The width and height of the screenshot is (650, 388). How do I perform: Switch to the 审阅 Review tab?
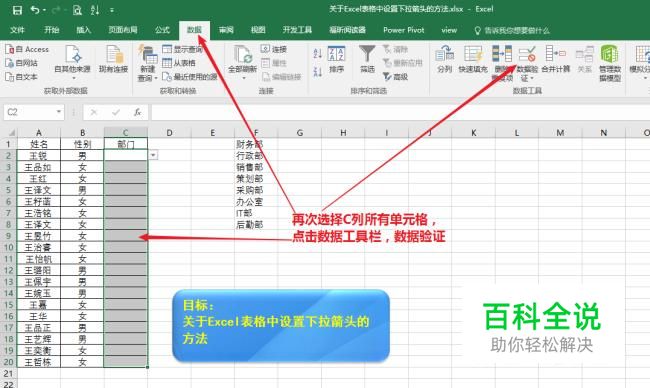tap(226, 30)
